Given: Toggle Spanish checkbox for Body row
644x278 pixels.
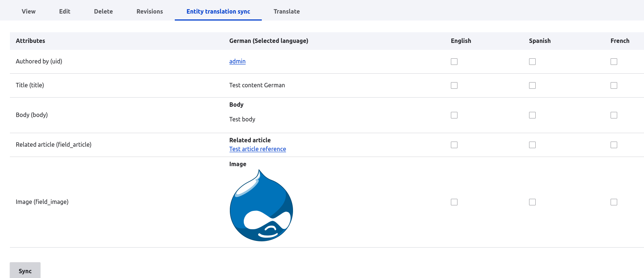Looking at the screenshot, I should [532, 115].
